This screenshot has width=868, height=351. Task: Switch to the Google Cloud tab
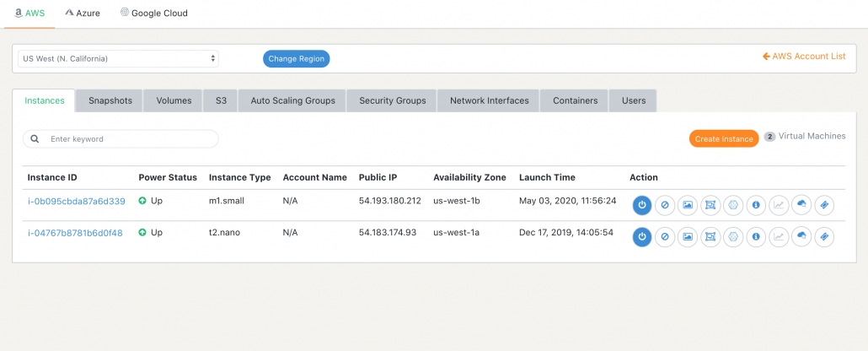(154, 13)
